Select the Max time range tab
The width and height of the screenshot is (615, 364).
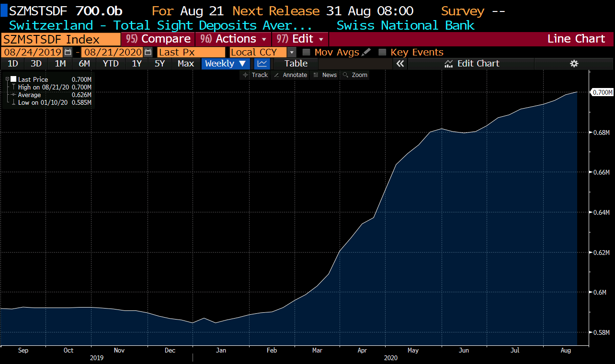[186, 64]
